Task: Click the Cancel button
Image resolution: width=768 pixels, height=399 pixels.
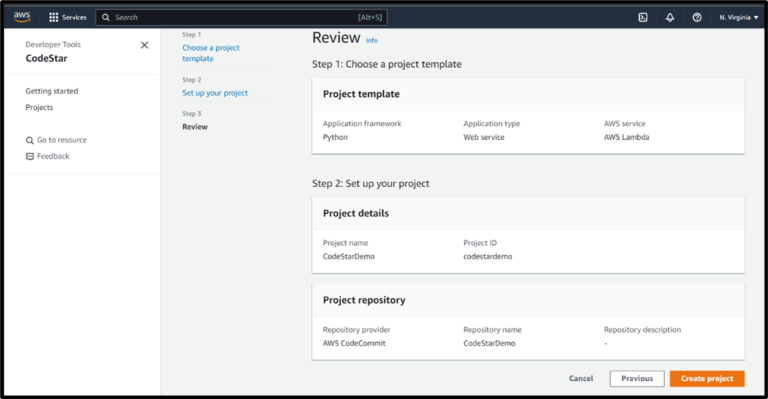Action: point(581,378)
